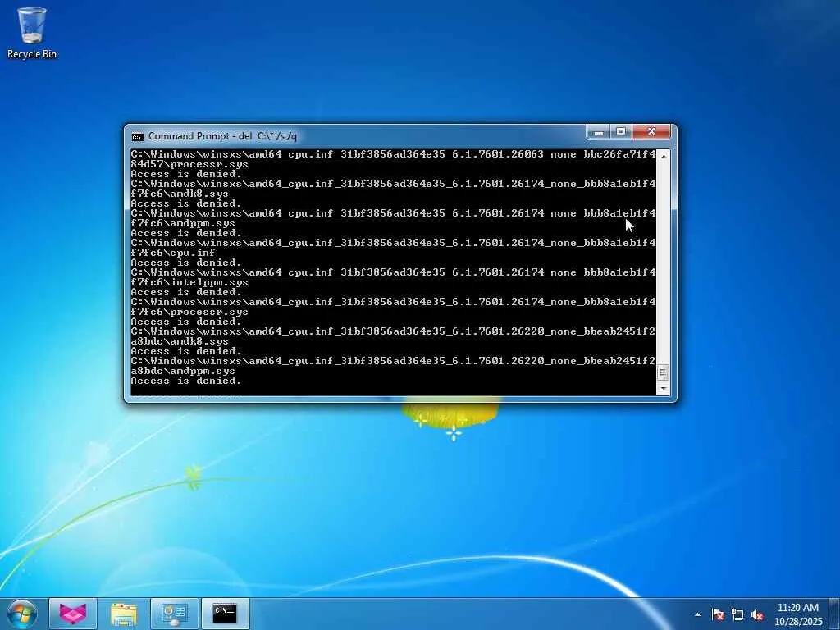This screenshot has height=630, width=840.
Task: Close the Command Prompt window
Action: pos(651,131)
